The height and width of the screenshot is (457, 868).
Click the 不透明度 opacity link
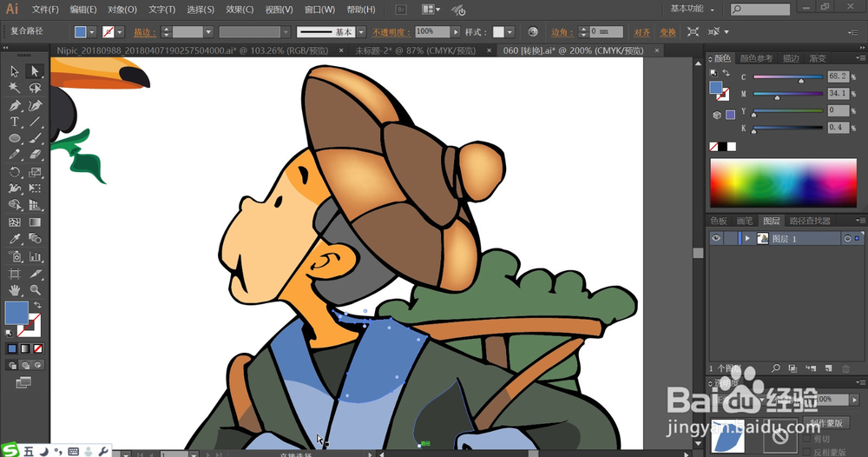pyautogui.click(x=391, y=33)
